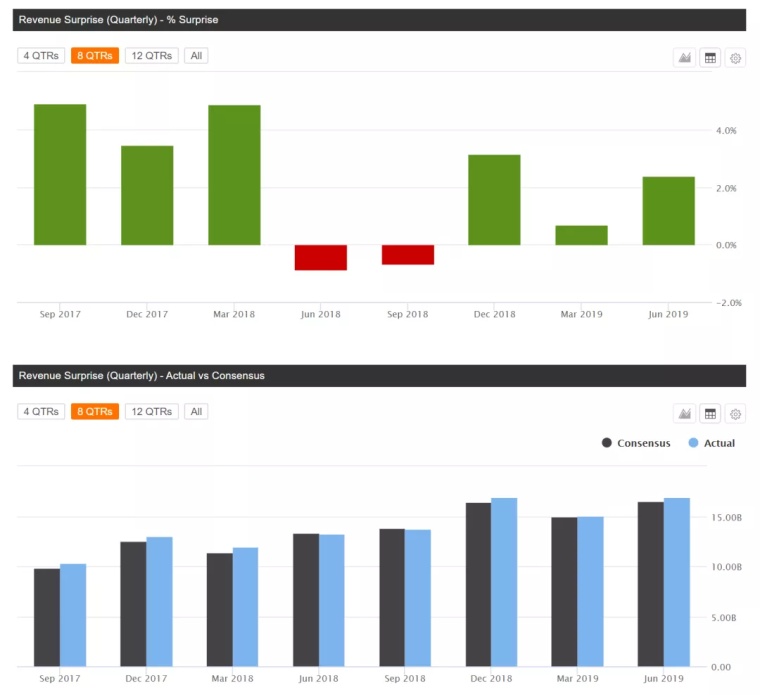Choose 12 QTRs in Actual vs Consensus chart
This screenshot has width=760, height=695.
(x=152, y=412)
